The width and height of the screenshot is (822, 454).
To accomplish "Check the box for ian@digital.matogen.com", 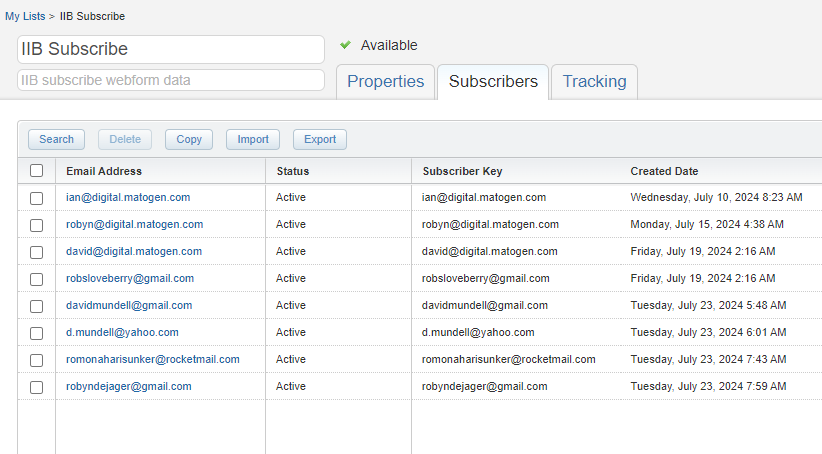I will (37, 198).
